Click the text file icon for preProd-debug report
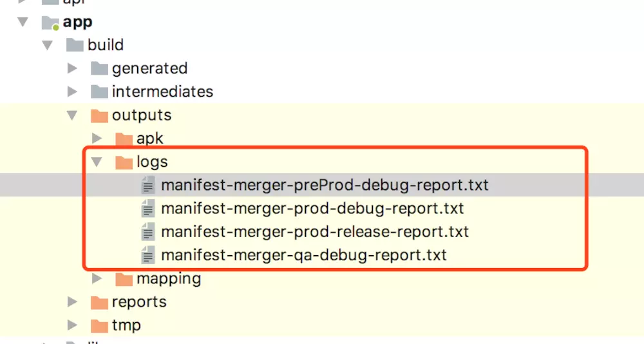 (x=148, y=185)
